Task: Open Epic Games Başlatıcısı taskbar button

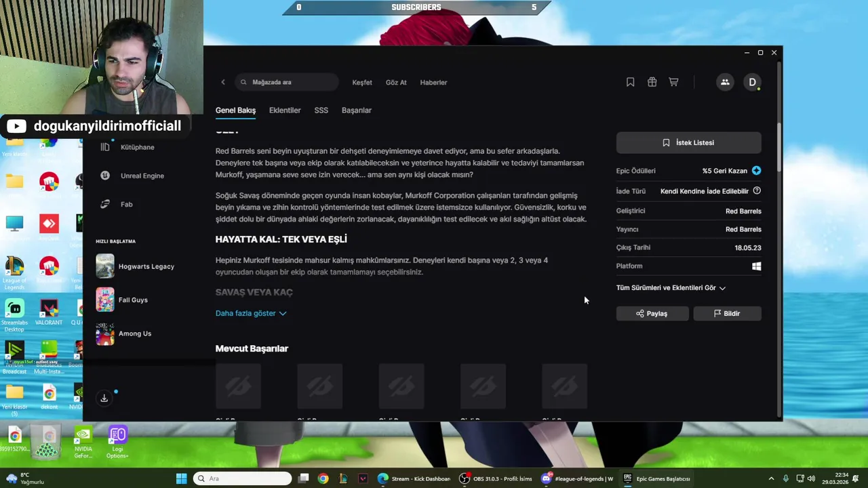Action: [658, 479]
